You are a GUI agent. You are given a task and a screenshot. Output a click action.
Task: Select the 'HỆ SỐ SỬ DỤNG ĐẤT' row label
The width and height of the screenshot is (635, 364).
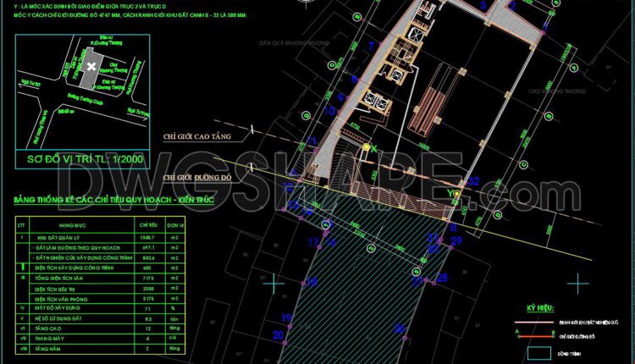(x=58, y=318)
